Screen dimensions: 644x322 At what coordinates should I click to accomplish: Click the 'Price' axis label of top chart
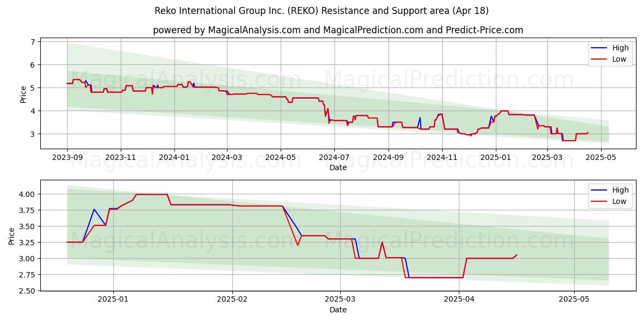[23, 93]
